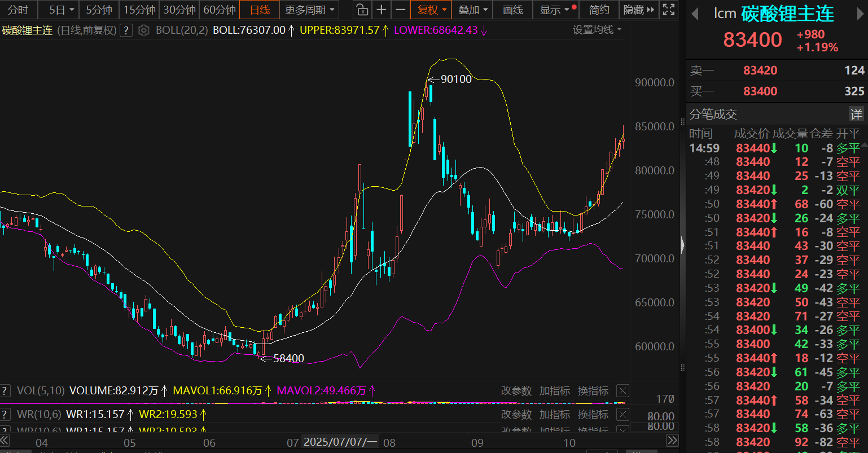
Task: Open 详 details for 分笔成交
Action: coord(856,115)
